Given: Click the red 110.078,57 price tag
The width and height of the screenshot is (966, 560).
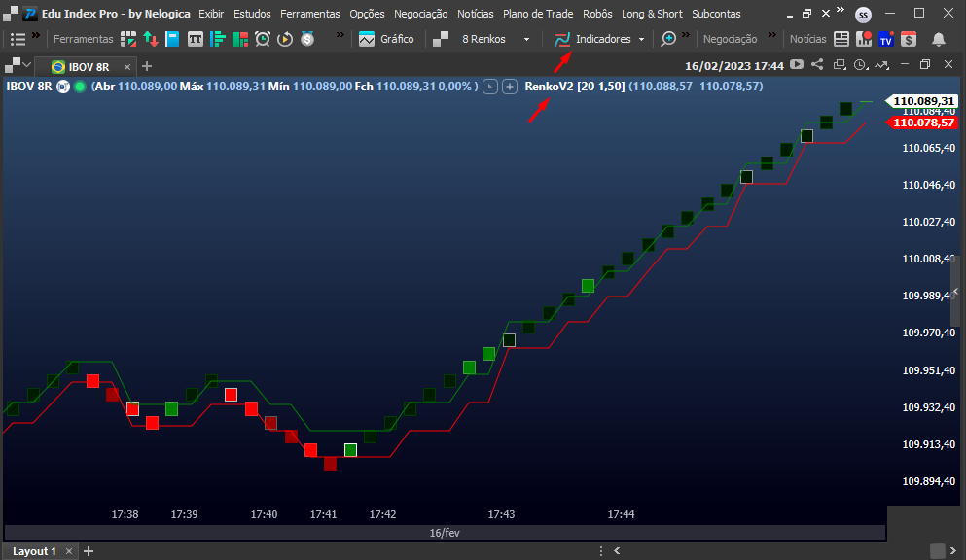Looking at the screenshot, I should tap(921, 122).
